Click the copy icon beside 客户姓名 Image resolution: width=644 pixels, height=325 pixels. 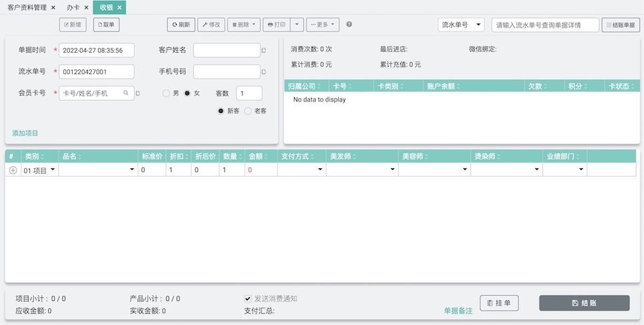(264, 50)
